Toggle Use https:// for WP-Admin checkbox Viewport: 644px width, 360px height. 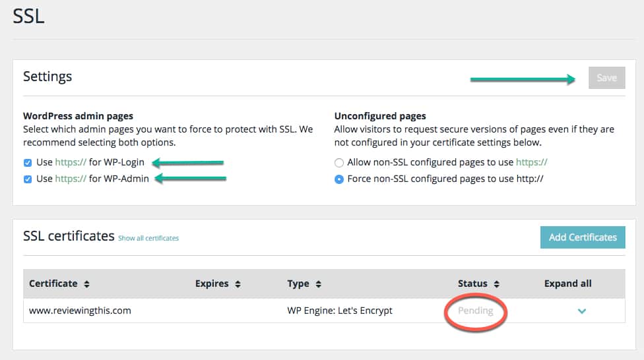point(28,179)
